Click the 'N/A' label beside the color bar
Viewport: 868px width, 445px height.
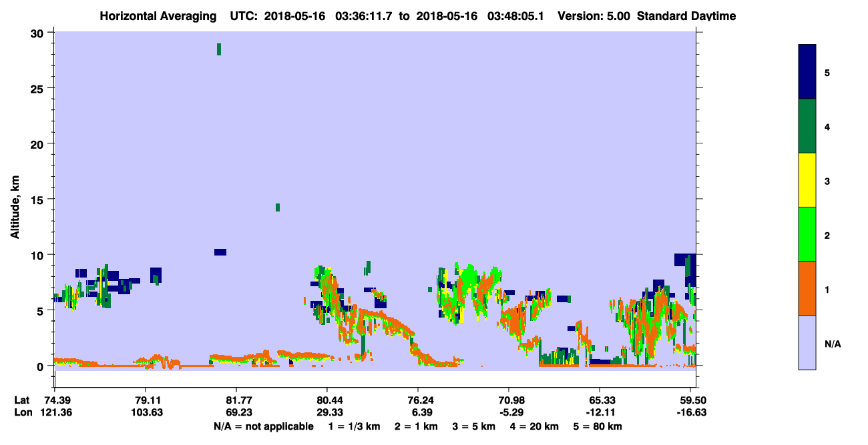832,344
